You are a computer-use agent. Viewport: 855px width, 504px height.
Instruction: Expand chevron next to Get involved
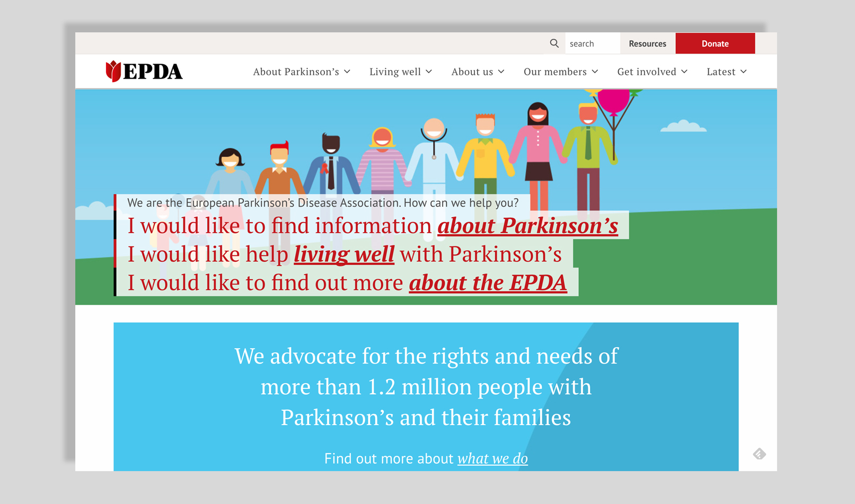tap(684, 72)
